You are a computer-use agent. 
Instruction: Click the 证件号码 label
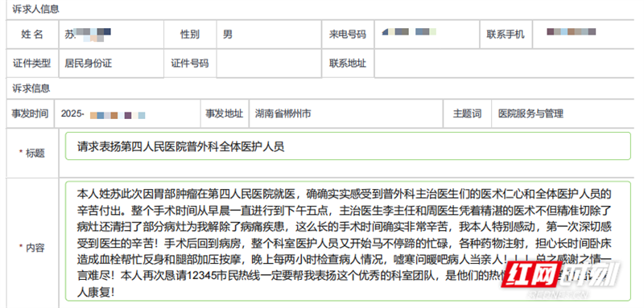[x=190, y=64]
